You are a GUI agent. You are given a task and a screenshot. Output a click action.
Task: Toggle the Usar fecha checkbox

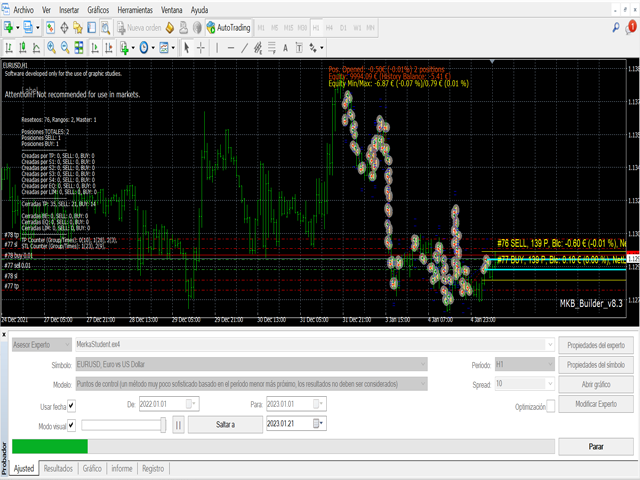[71, 406]
